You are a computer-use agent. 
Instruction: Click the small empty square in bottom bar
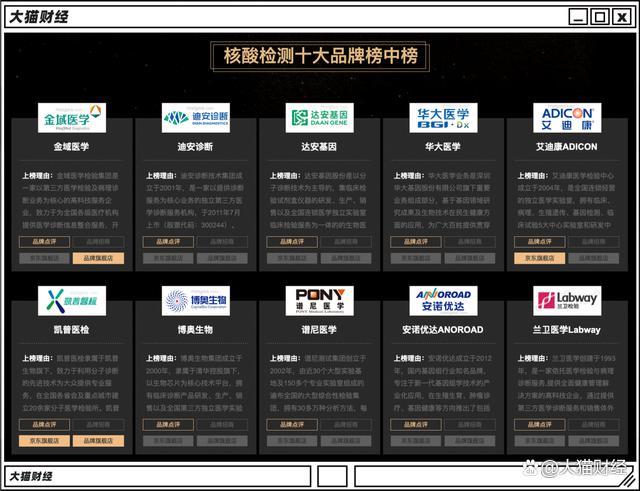[332, 476]
